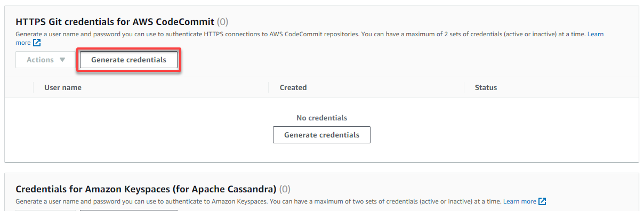The height and width of the screenshot is (211, 644).
Task: Sort by the User name column header
Action: [x=63, y=87]
